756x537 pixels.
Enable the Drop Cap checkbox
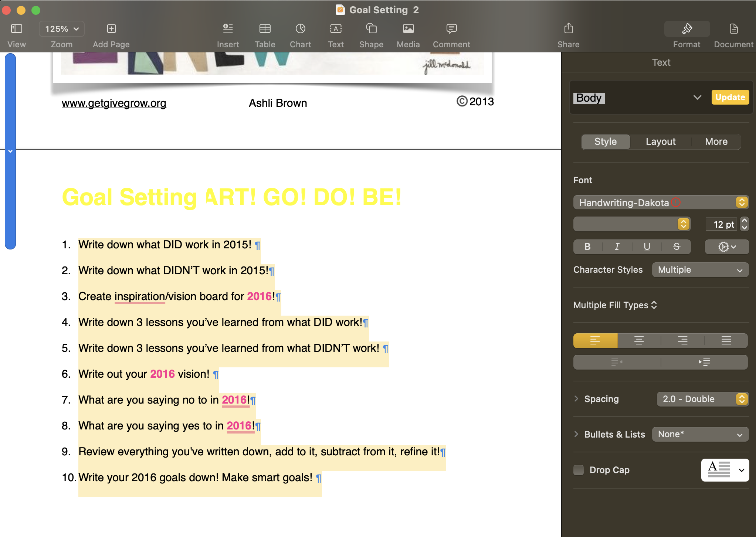click(579, 470)
